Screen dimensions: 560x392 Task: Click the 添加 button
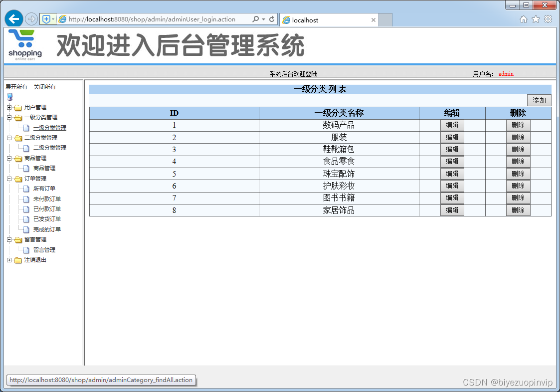click(539, 100)
